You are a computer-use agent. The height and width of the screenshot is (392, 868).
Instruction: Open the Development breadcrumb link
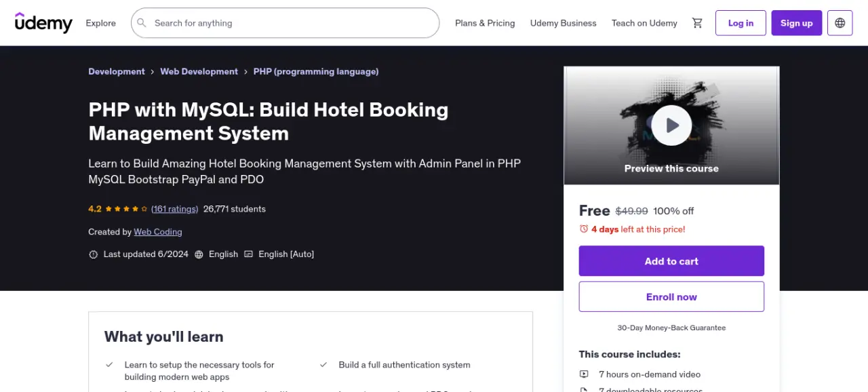click(x=117, y=72)
